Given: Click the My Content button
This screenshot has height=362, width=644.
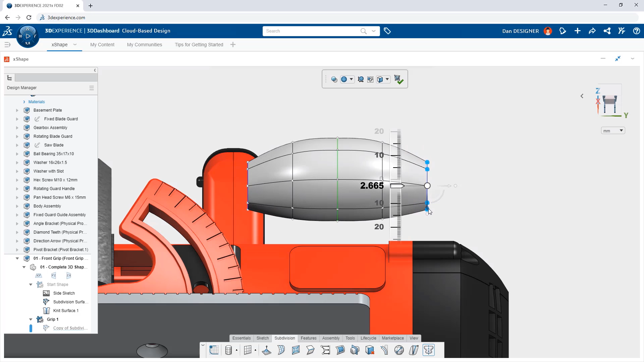Looking at the screenshot, I should click(102, 45).
